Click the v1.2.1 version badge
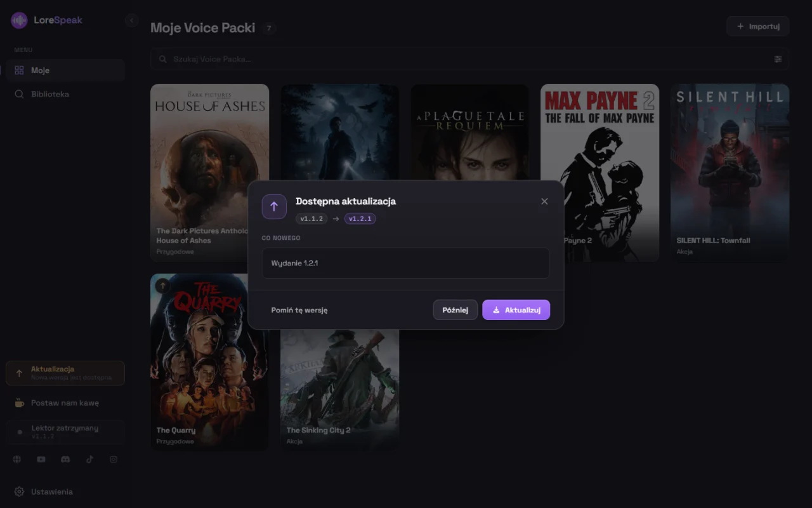Screen dimensions: 812x508 click(360, 218)
